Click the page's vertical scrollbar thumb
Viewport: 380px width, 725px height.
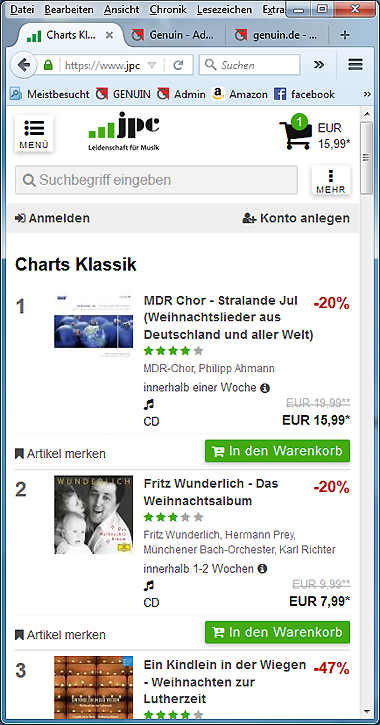click(366, 158)
